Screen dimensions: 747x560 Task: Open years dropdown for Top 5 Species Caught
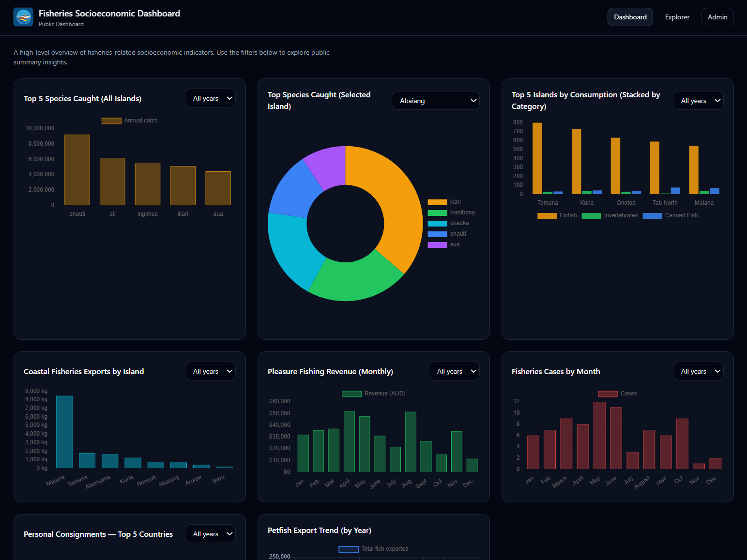[x=211, y=98]
